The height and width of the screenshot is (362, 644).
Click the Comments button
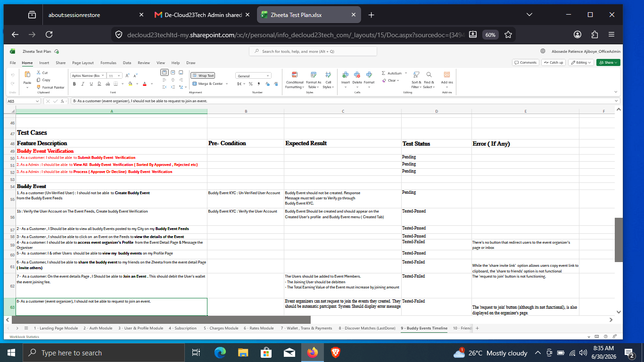tap(526, 62)
